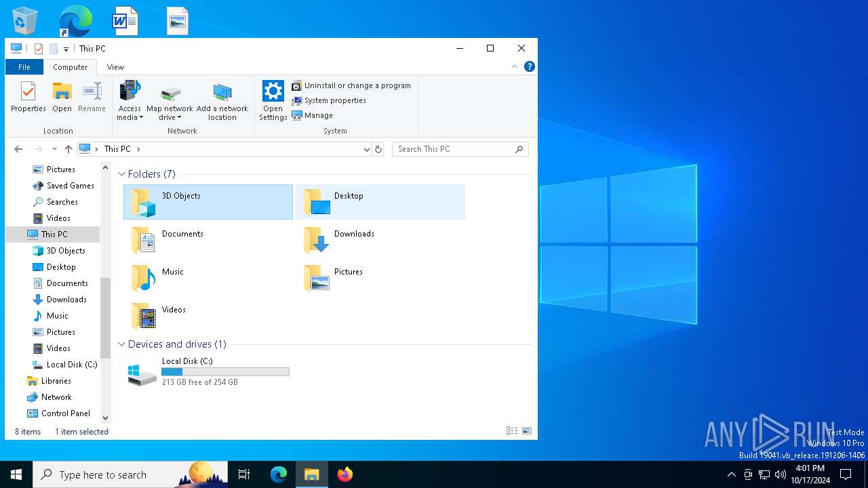Open Settings from the ribbon
This screenshot has width=868, height=488.
(x=273, y=101)
